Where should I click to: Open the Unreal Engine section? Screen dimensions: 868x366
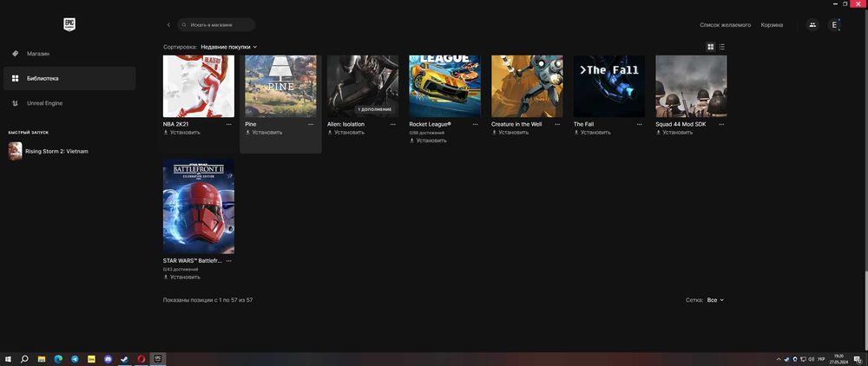(69, 103)
